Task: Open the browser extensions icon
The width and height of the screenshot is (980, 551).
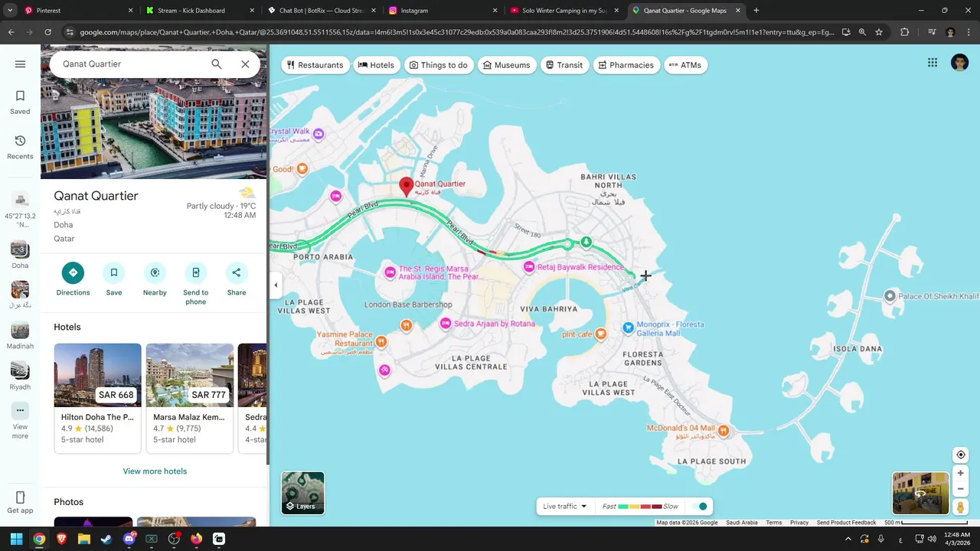Action: click(x=904, y=32)
